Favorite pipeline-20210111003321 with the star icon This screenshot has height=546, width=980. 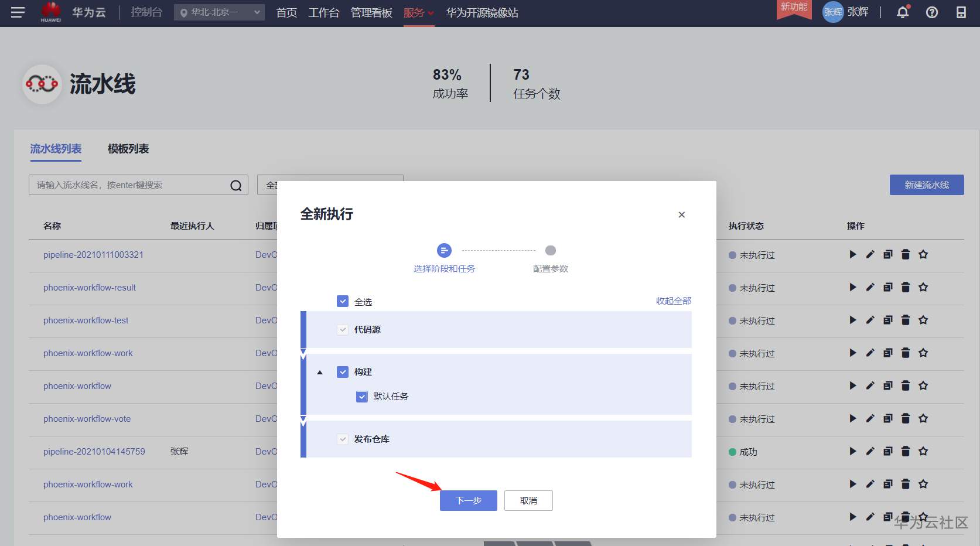pos(923,254)
